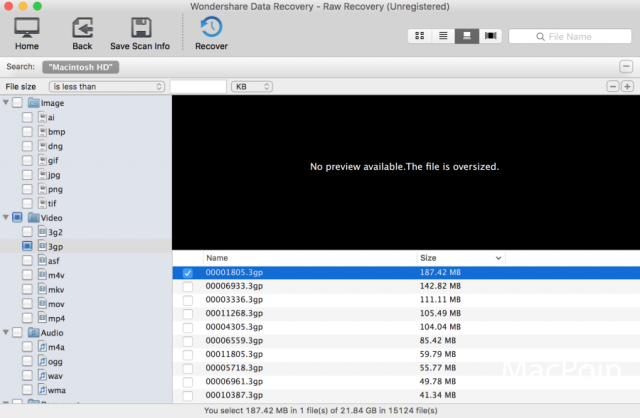
Task: Click the m4a audio type icon
Action: (x=42, y=347)
